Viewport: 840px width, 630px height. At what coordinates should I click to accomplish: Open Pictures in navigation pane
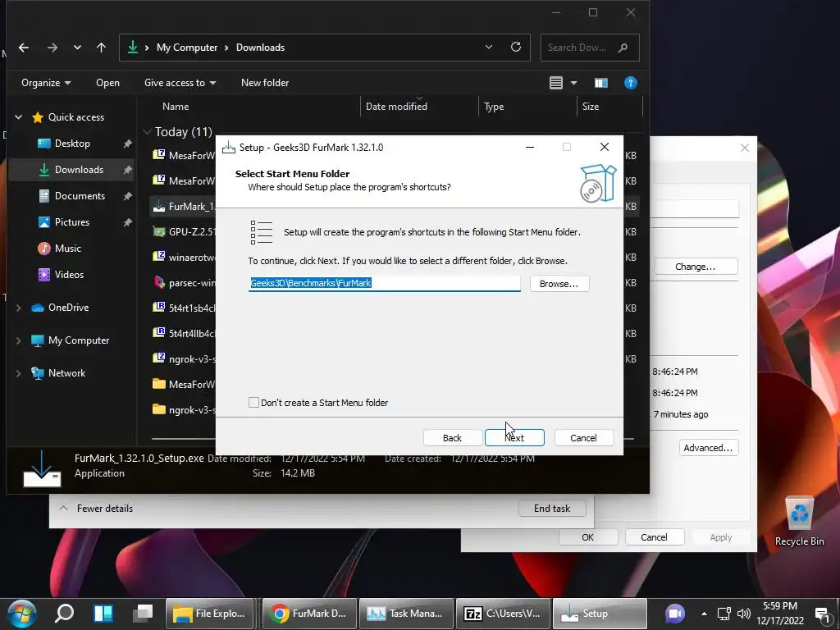click(x=72, y=221)
